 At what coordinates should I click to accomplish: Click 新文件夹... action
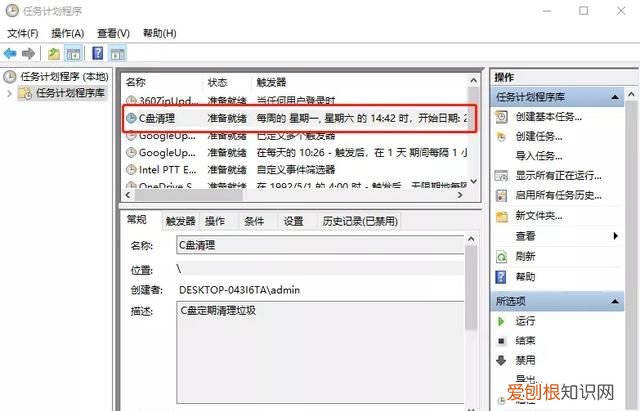(539, 216)
